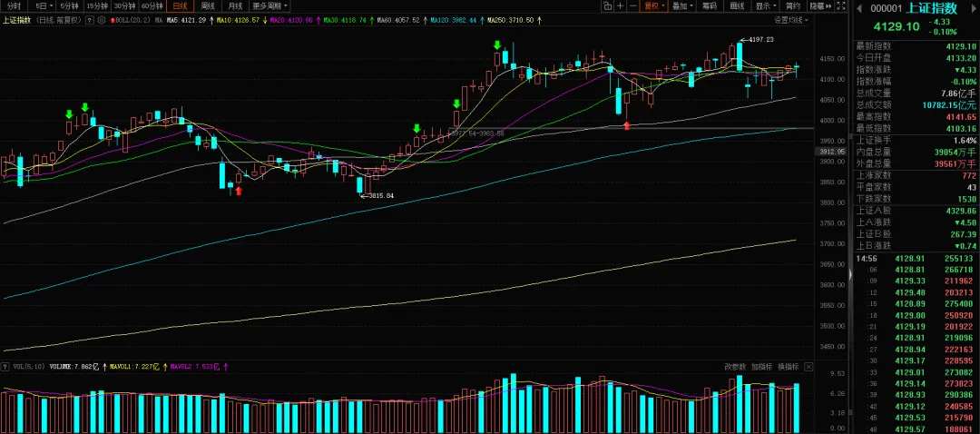Go to previous stock with left arrow
Viewport: 980px width, 434px height.
859,8
